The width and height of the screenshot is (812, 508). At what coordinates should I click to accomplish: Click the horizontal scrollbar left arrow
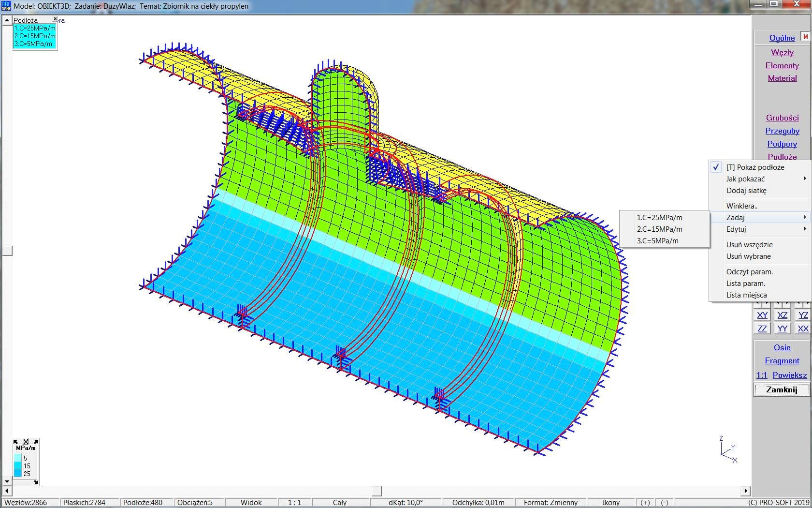pos(6,491)
